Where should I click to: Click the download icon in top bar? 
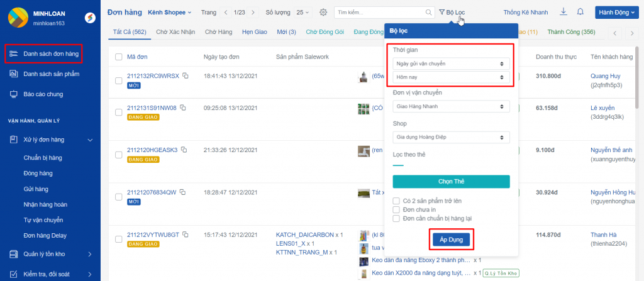point(563,12)
